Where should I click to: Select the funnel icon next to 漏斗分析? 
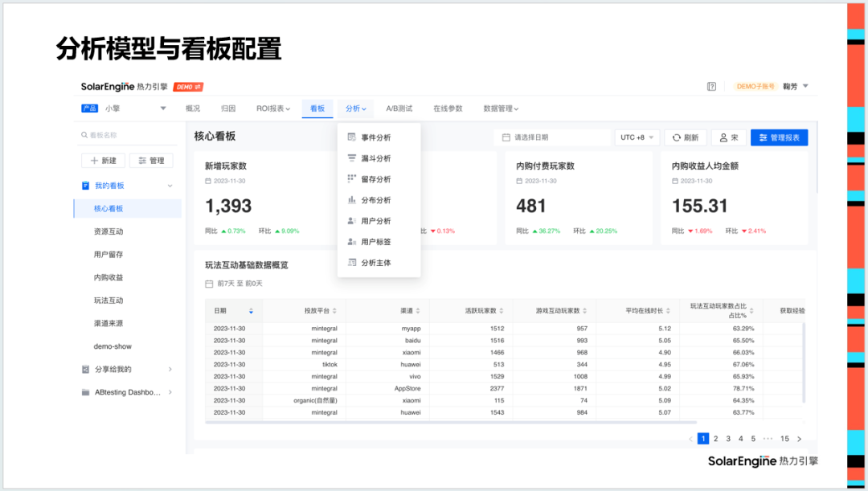pos(351,158)
